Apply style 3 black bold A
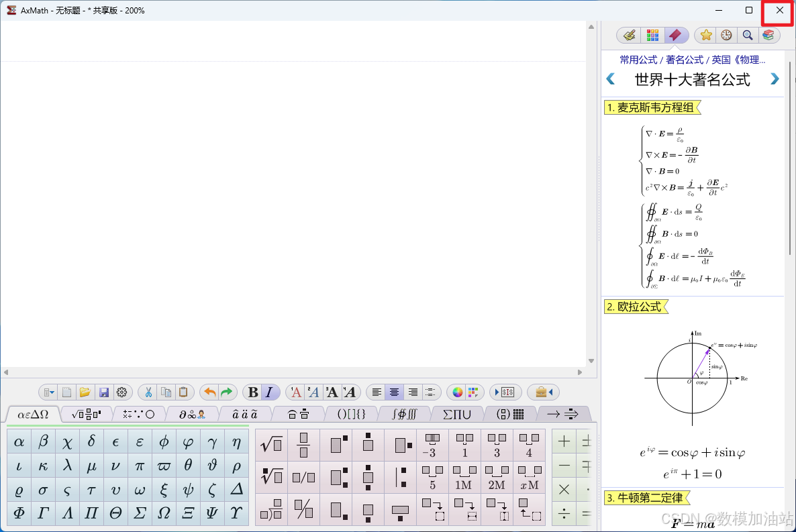The height and width of the screenshot is (532, 796). (332, 392)
